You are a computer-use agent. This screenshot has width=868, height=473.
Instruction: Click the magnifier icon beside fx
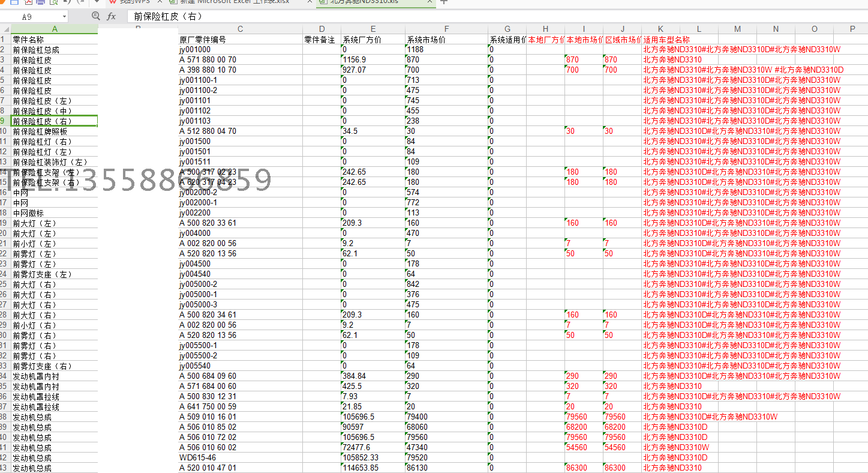pyautogui.click(x=96, y=16)
